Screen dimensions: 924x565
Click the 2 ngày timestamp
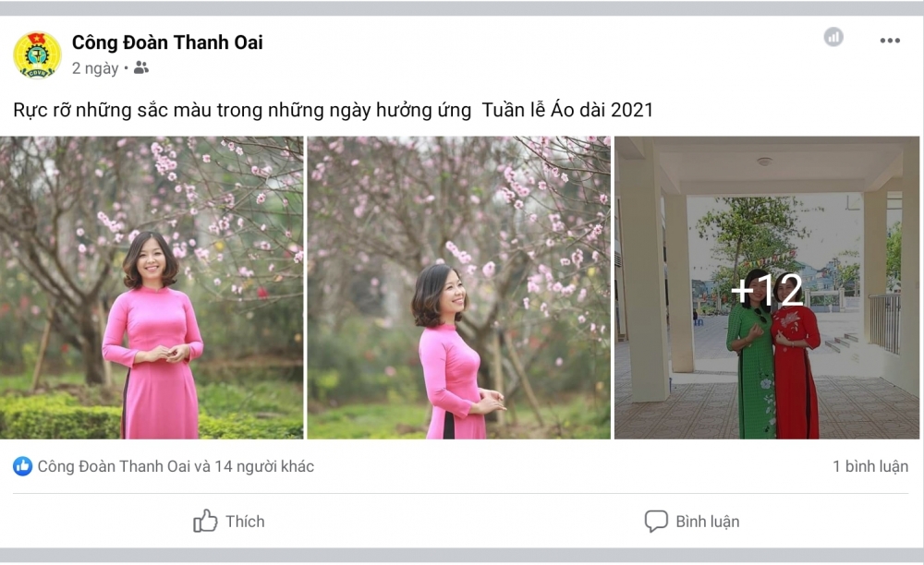tap(95, 68)
